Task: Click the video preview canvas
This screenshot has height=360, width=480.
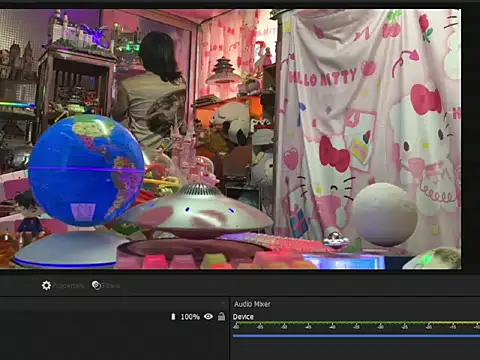Action: pyautogui.click(x=230, y=139)
